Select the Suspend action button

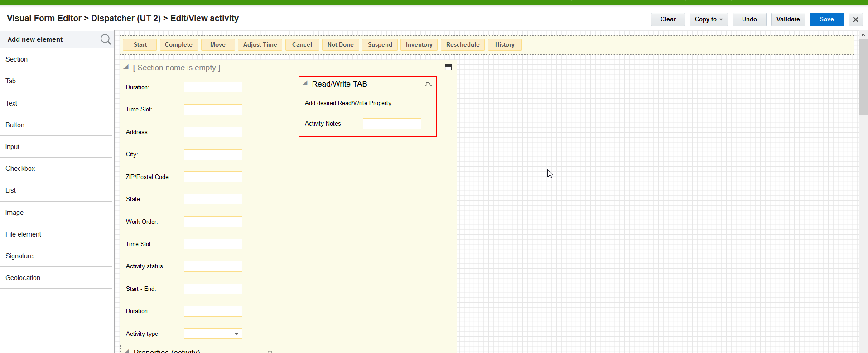tap(380, 45)
